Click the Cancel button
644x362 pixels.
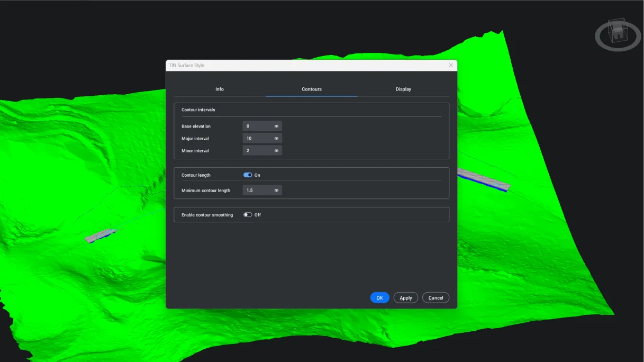436,298
